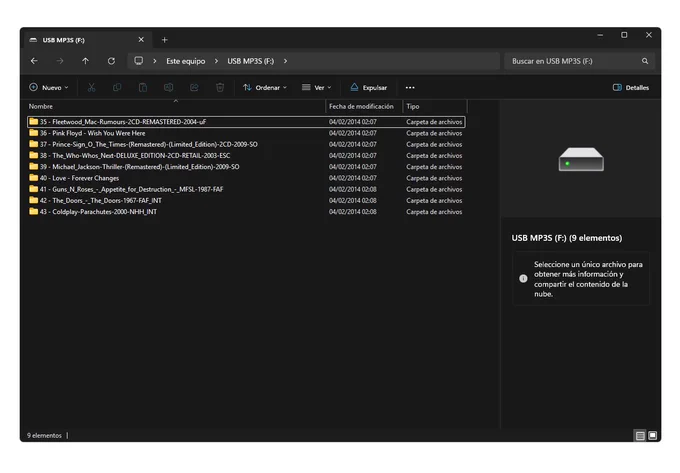Select folder 35 - Fleetwood_Mac-Rumours

pos(246,122)
